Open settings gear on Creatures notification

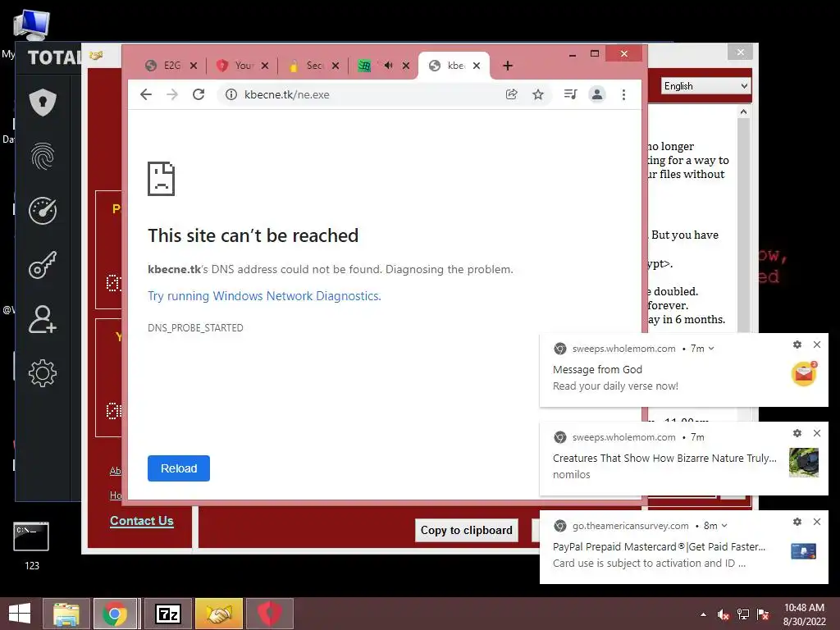pyautogui.click(x=797, y=433)
